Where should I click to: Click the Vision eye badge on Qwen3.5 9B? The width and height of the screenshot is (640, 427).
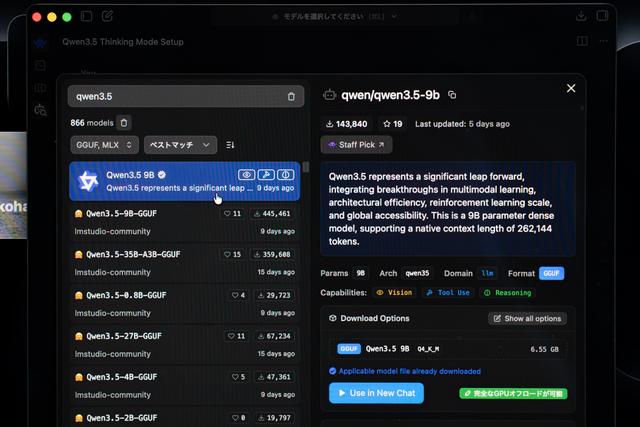(246, 175)
